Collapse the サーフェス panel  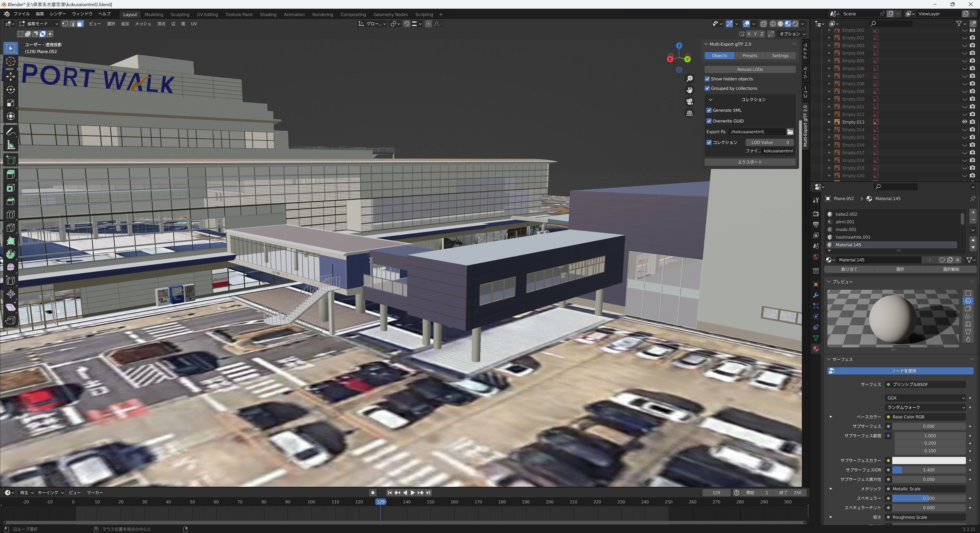pyautogui.click(x=829, y=359)
